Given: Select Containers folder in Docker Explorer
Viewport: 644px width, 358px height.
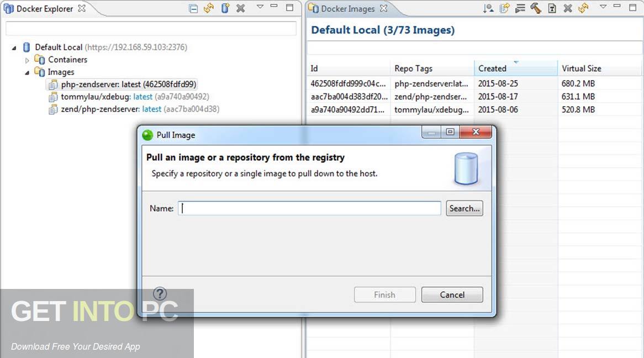Looking at the screenshot, I should (x=67, y=60).
